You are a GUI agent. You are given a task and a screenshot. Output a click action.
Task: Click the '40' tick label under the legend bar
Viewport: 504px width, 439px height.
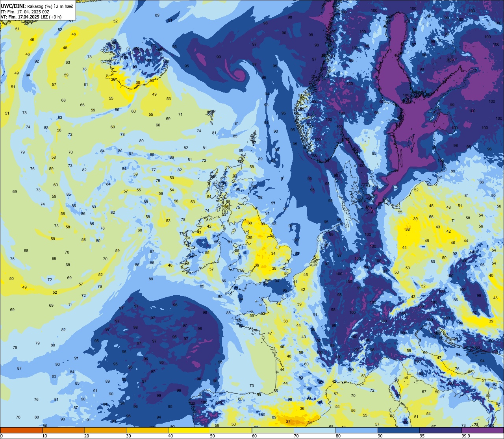(170, 436)
